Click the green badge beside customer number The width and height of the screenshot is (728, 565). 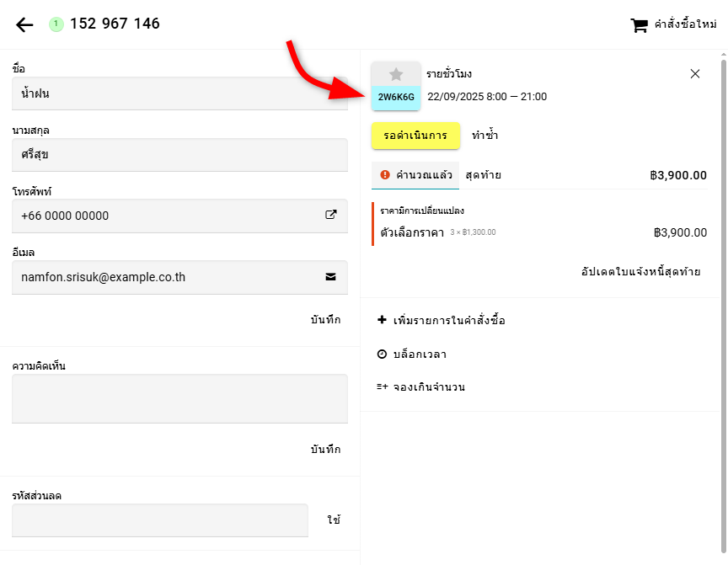(56, 24)
